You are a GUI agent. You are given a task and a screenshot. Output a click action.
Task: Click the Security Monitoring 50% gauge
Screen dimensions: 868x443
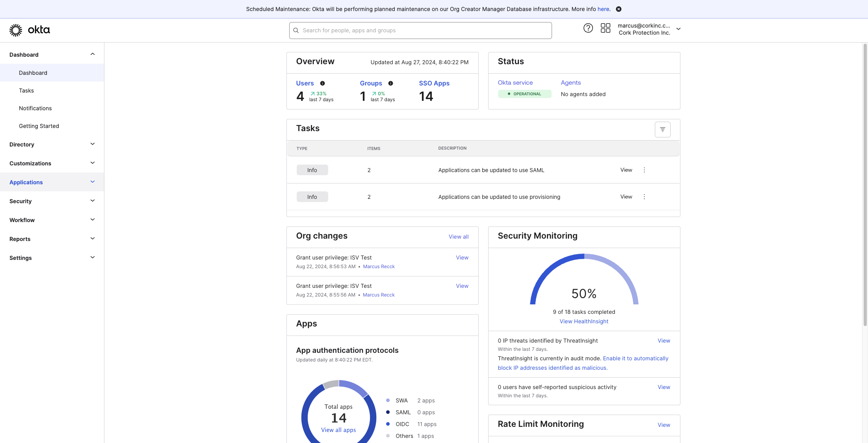pos(584,280)
